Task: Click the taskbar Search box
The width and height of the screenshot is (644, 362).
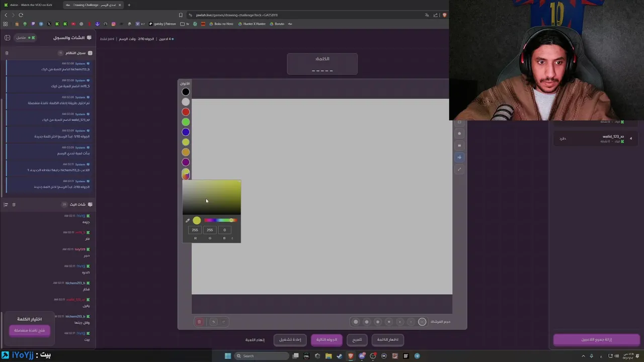Action: [x=262, y=356]
